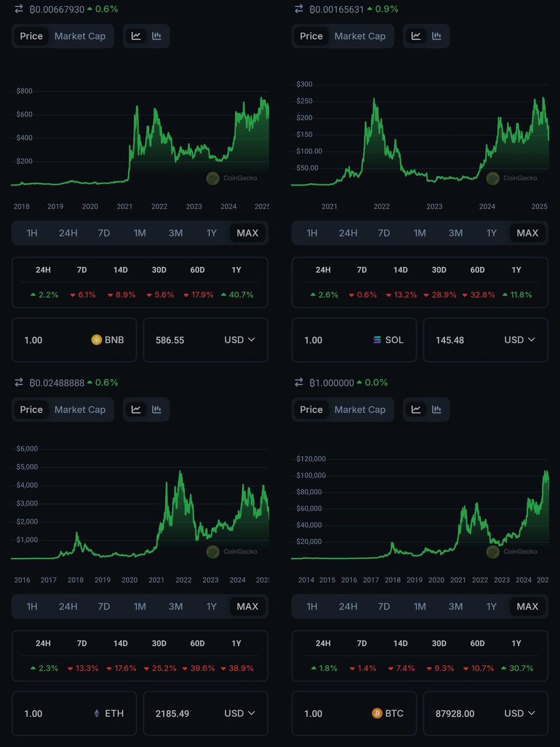The image size is (560, 747).
Task: Click swap arrows icon beside ₿0.00165631
Action: (x=299, y=9)
